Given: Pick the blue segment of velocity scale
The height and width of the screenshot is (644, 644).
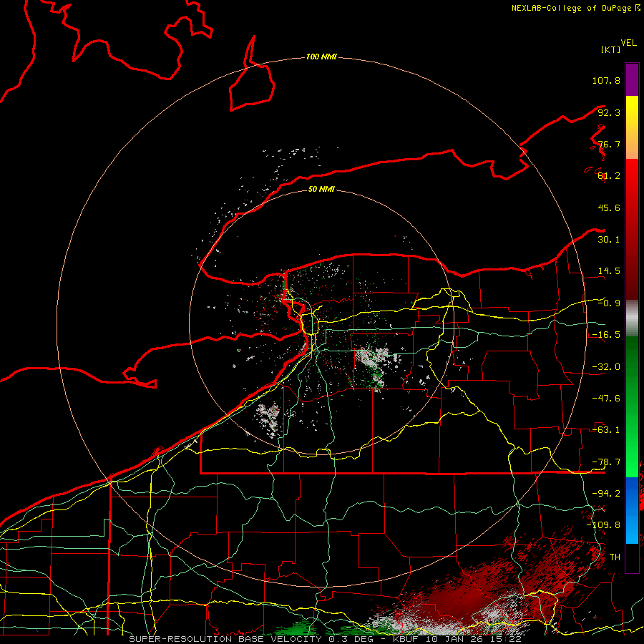Looking at the screenshot, I should click(x=632, y=510).
